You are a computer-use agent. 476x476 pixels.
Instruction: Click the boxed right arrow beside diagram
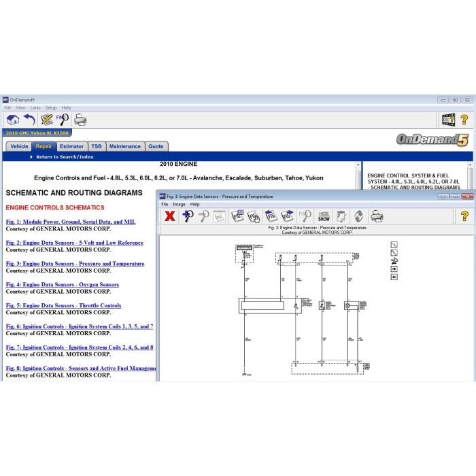pyautogui.click(x=394, y=269)
